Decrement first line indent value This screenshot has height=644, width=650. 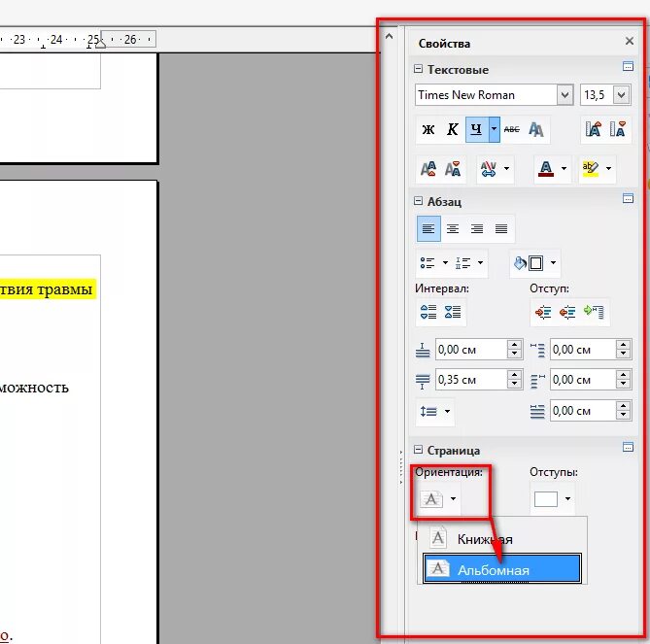click(624, 416)
